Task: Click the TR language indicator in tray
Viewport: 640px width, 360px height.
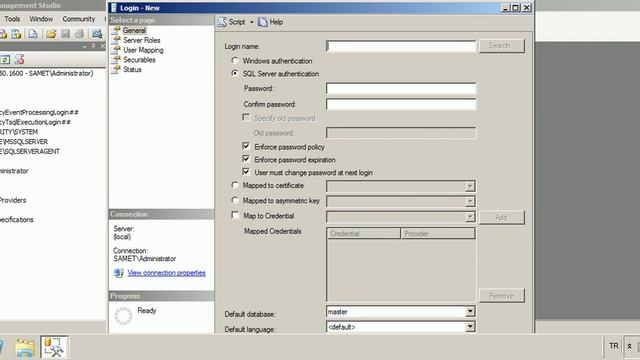Action: [613, 346]
